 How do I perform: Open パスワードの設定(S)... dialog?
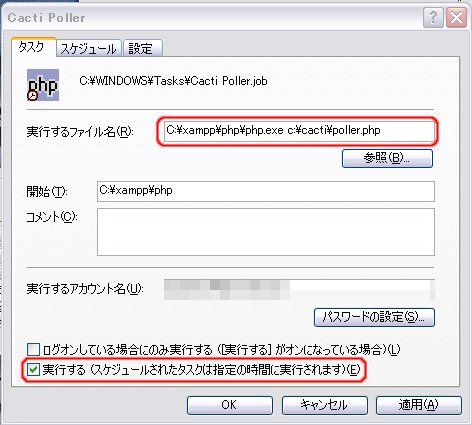374,317
